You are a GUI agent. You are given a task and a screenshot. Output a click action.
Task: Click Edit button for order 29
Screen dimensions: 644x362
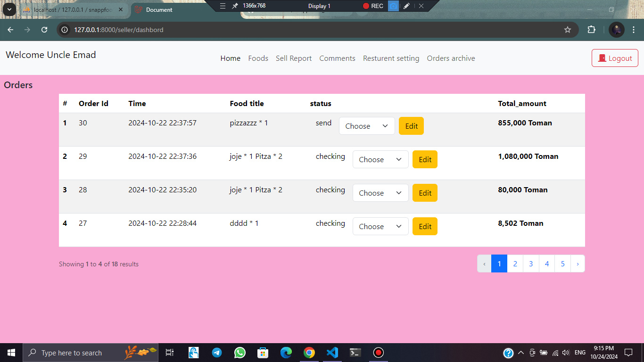tap(425, 159)
